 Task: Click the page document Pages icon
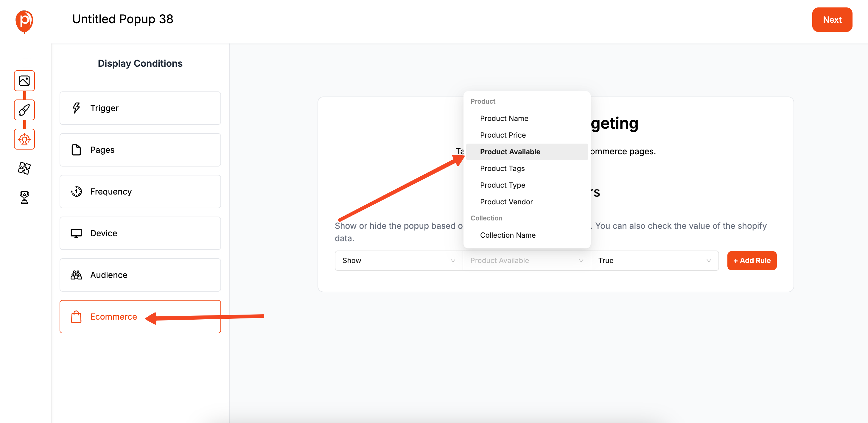point(76,150)
